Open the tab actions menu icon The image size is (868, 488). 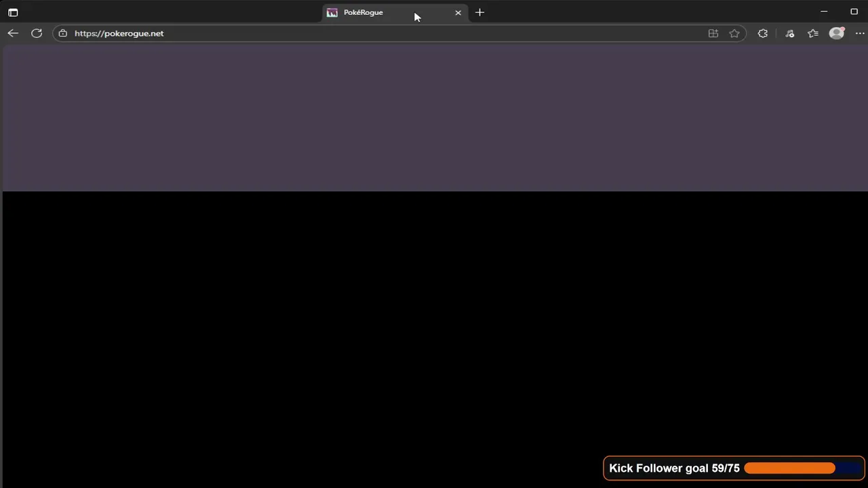point(13,12)
